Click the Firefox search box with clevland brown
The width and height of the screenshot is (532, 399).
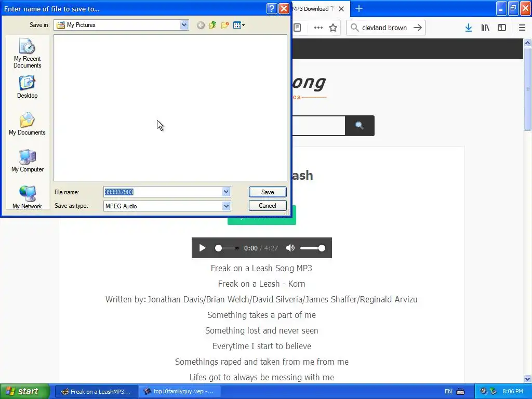[x=385, y=28]
